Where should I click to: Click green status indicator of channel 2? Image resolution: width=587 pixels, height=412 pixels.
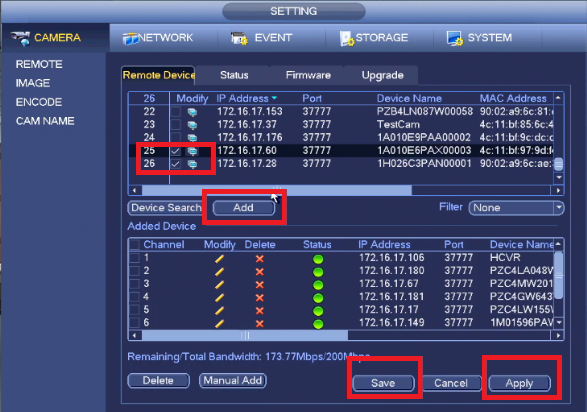tap(318, 272)
